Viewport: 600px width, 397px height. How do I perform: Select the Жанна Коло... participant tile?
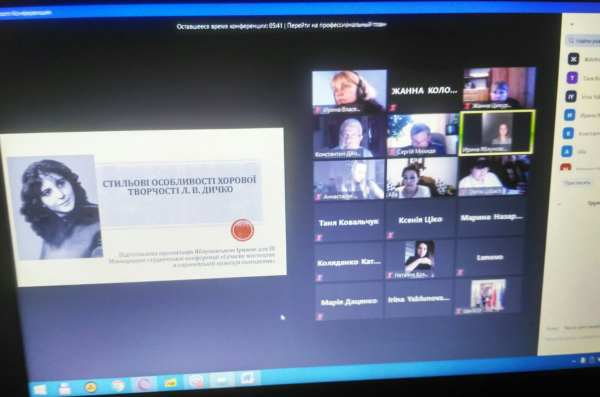pos(424,91)
